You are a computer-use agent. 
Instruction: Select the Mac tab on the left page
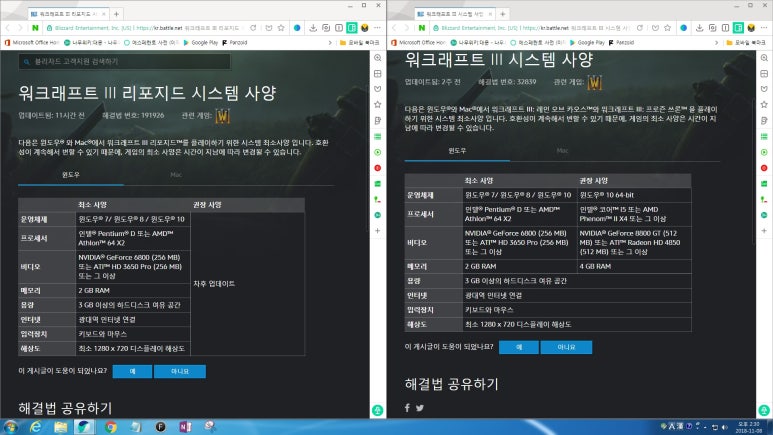click(176, 175)
